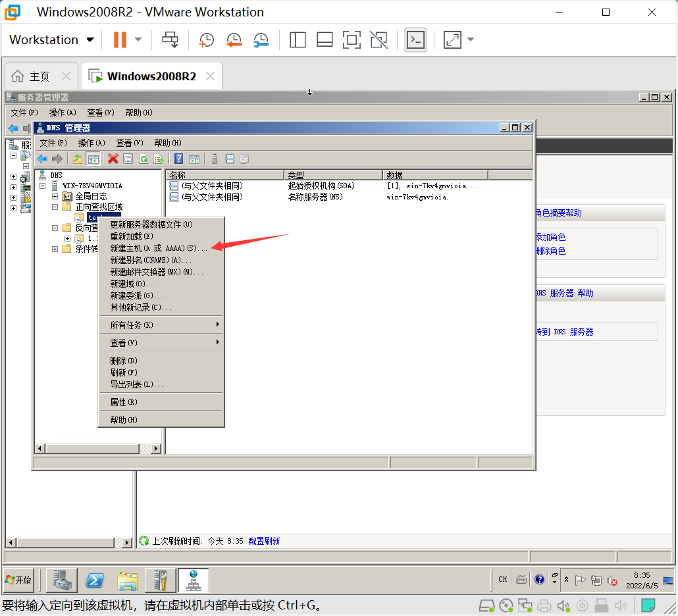Screen dimensions: 678x616
Task: Click the up one level folder icon in DNS toolbar
Action: coord(78,159)
